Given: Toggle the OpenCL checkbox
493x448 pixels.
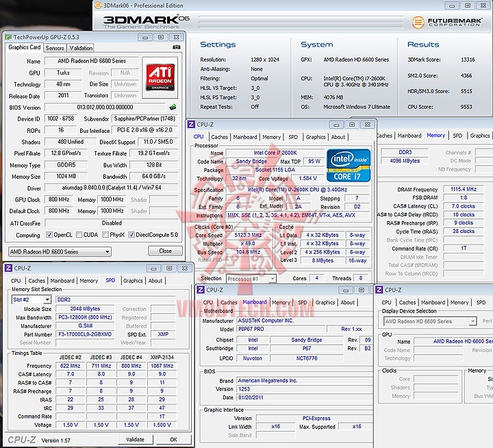Looking at the screenshot, I should point(49,235).
